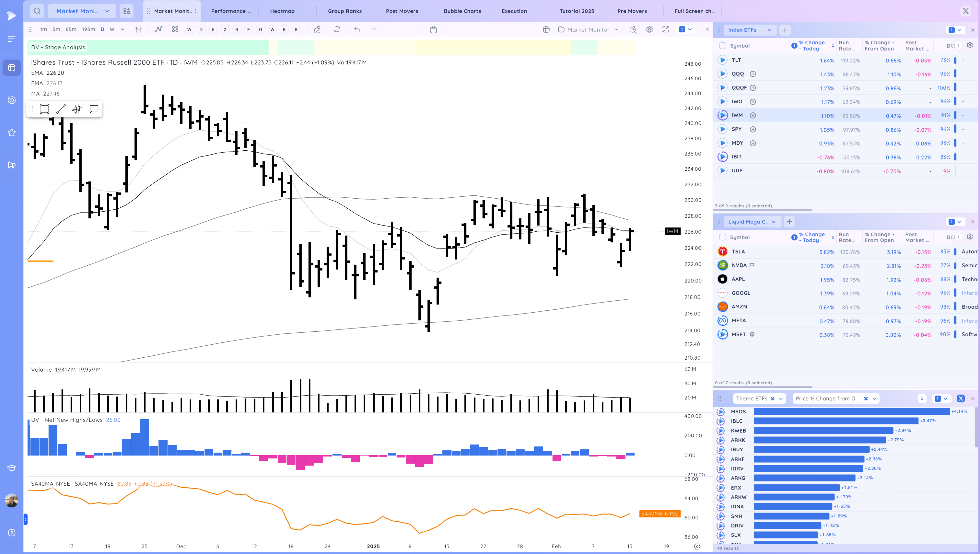The image size is (980, 554).
Task: Select the rectangle drawing tool
Action: tap(45, 109)
